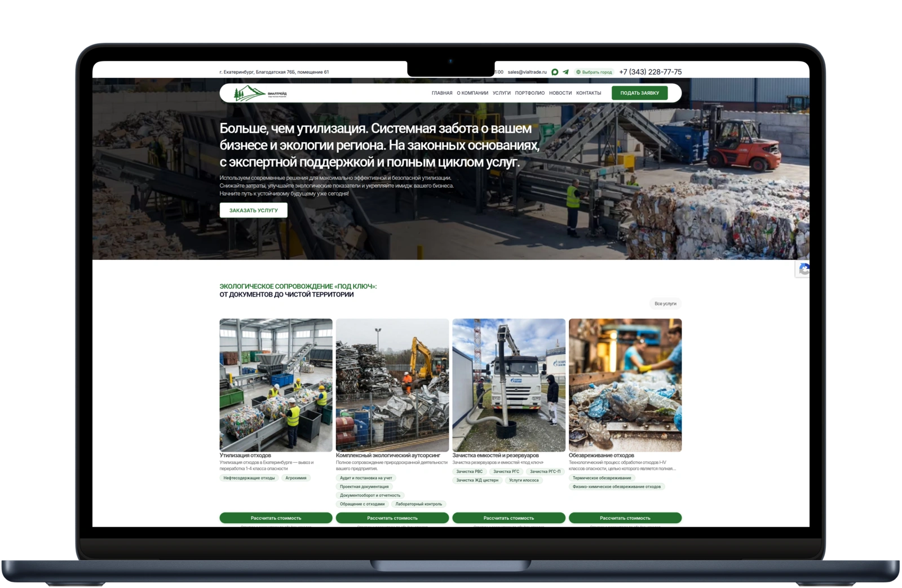The image size is (902, 588).
Task: Click Рассчитать стоимость under Обезвреживание отходов
Action: click(625, 518)
